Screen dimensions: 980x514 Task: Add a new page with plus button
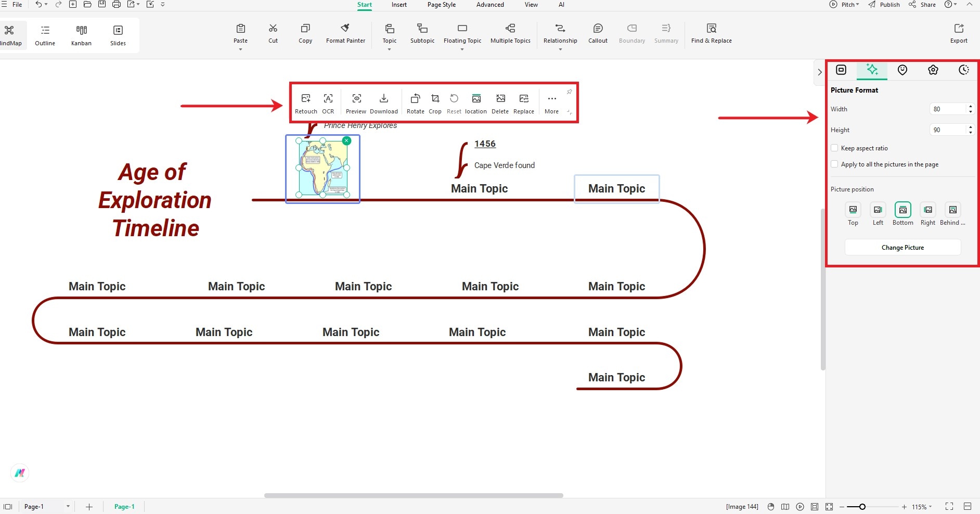pos(89,507)
